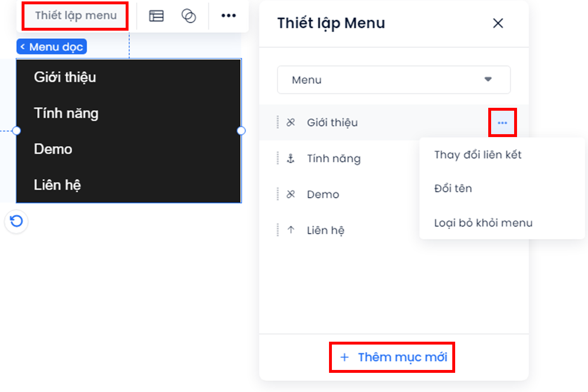
Task: Open options dots for Giới thiệu item
Action: tap(502, 123)
